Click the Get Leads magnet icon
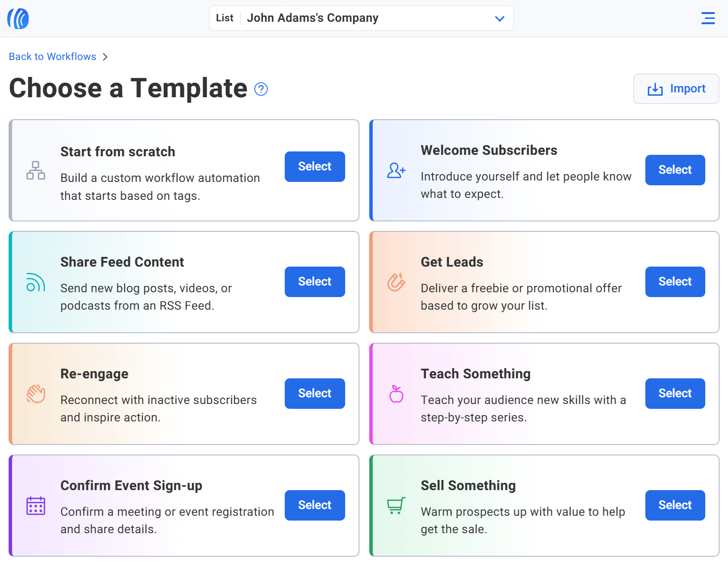Image resolution: width=728 pixels, height=568 pixels. [x=396, y=282]
